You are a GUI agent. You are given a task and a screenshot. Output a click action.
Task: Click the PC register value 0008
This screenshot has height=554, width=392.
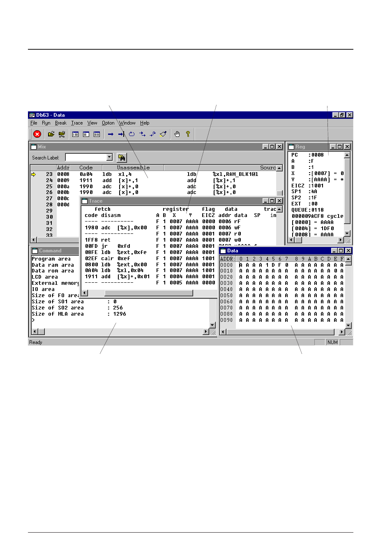[317, 155]
